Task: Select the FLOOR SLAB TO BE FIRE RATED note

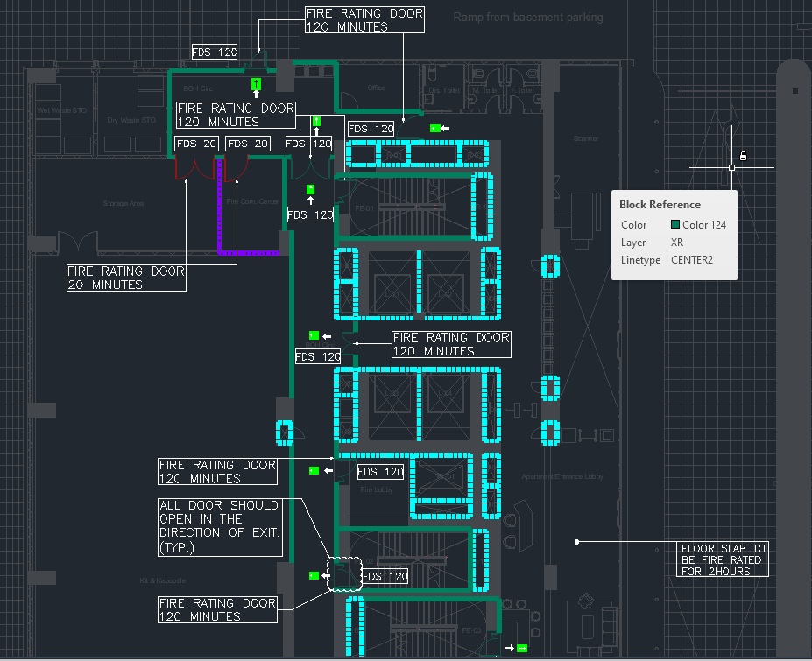Action: coord(723,559)
